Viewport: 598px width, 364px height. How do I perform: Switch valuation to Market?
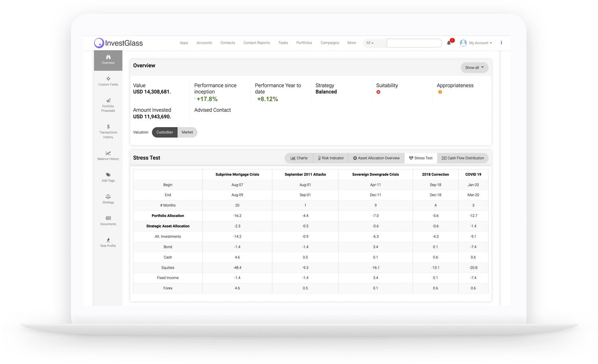coord(187,132)
